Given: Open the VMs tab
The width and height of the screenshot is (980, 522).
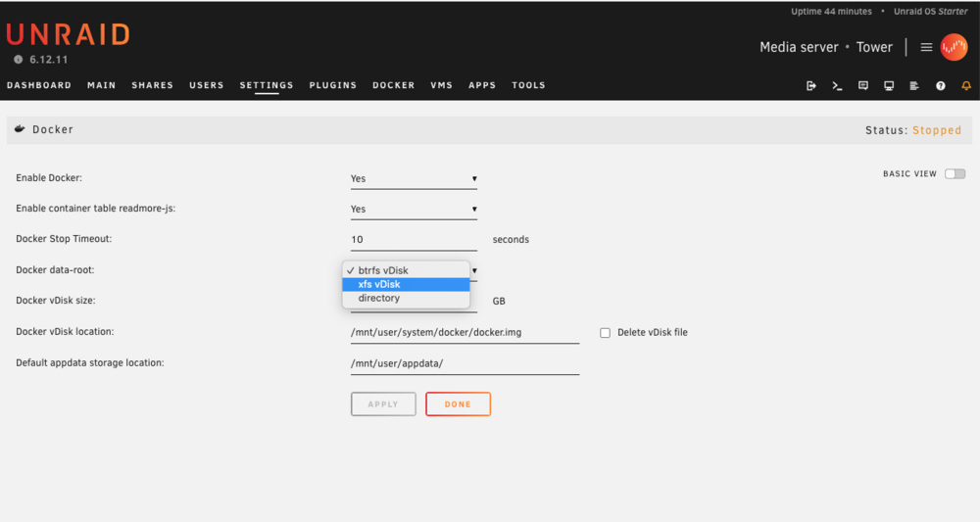Looking at the screenshot, I should 441,85.
